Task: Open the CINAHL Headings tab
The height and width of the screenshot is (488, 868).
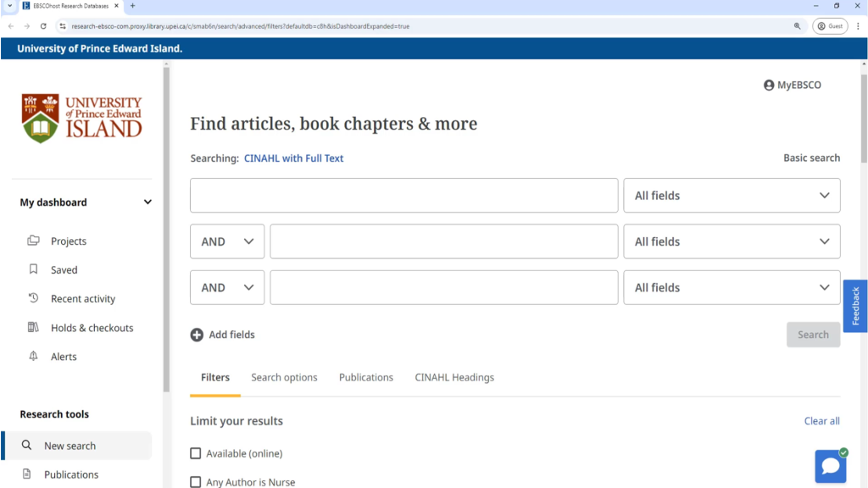Action: [x=454, y=378]
